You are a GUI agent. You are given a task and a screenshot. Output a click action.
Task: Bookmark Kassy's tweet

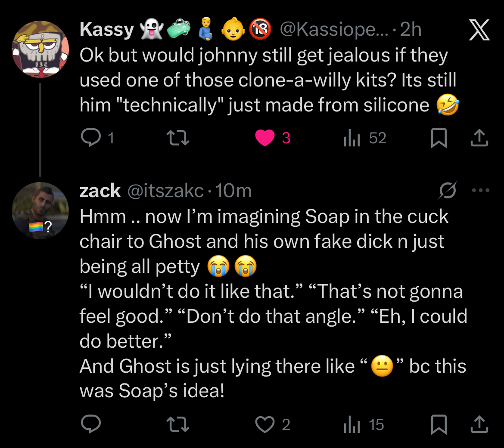click(439, 139)
